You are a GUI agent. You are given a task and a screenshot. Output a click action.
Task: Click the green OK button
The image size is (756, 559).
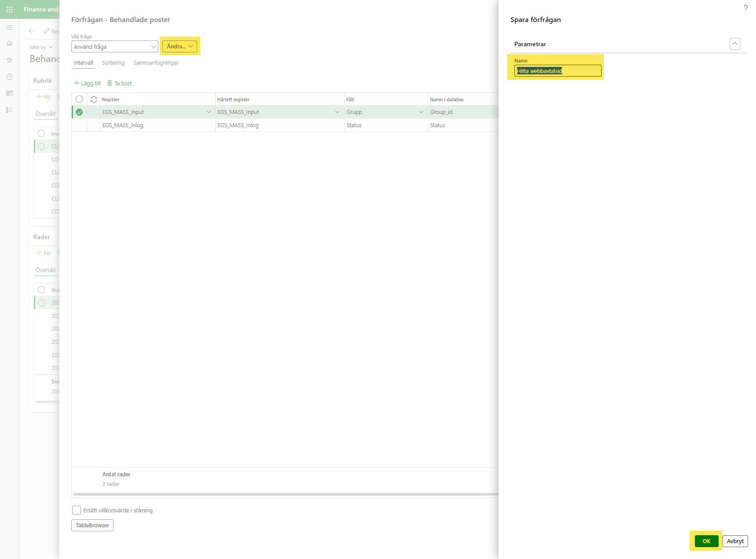pyautogui.click(x=706, y=541)
